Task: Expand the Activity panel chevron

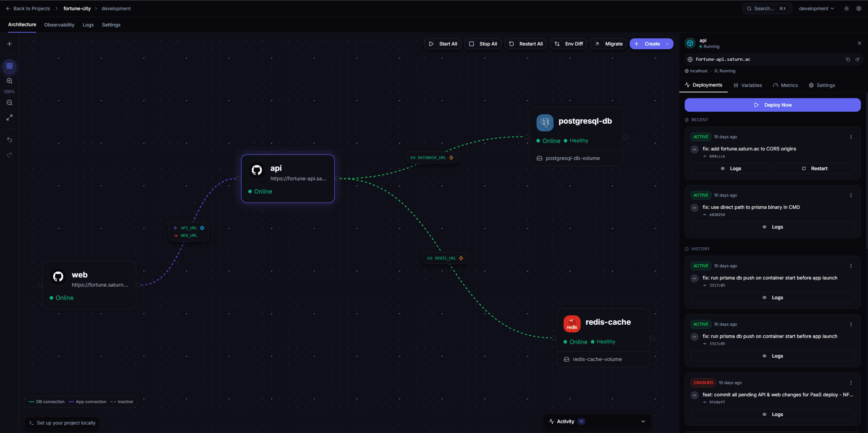Action: [643, 421]
